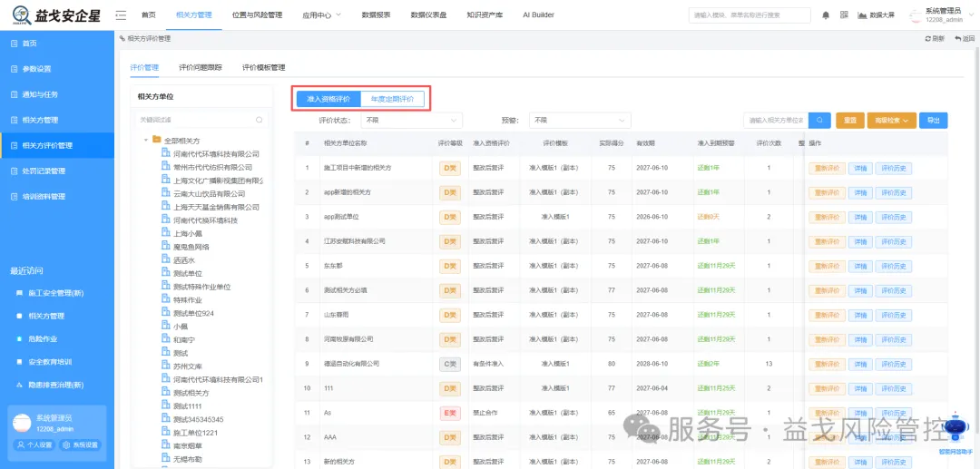Click the 导出 button
The image size is (980, 469).
[x=933, y=121]
